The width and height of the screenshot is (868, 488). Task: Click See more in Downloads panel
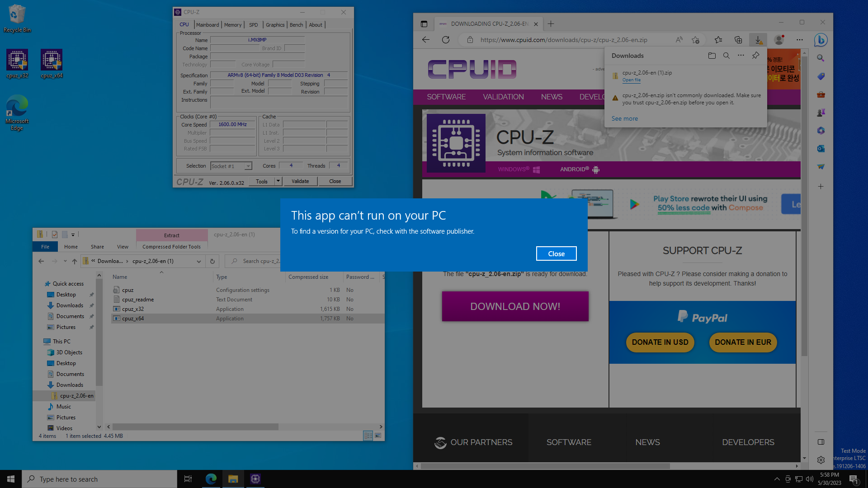click(624, 118)
